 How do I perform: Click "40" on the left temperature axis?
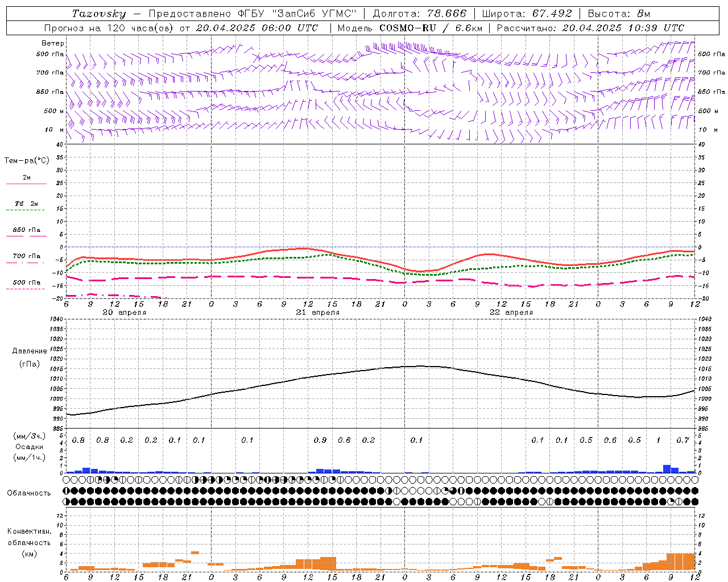[60, 144]
